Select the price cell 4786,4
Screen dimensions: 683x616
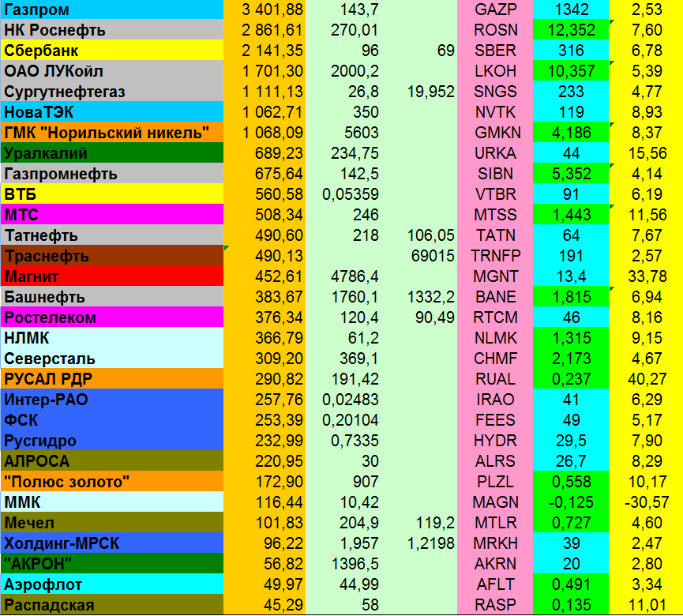pyautogui.click(x=343, y=276)
